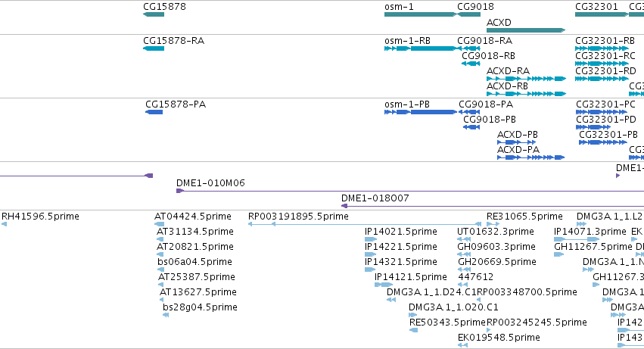644x349 pixels.
Task: Select the CG15878-PA protein glyph
Action: (154, 112)
